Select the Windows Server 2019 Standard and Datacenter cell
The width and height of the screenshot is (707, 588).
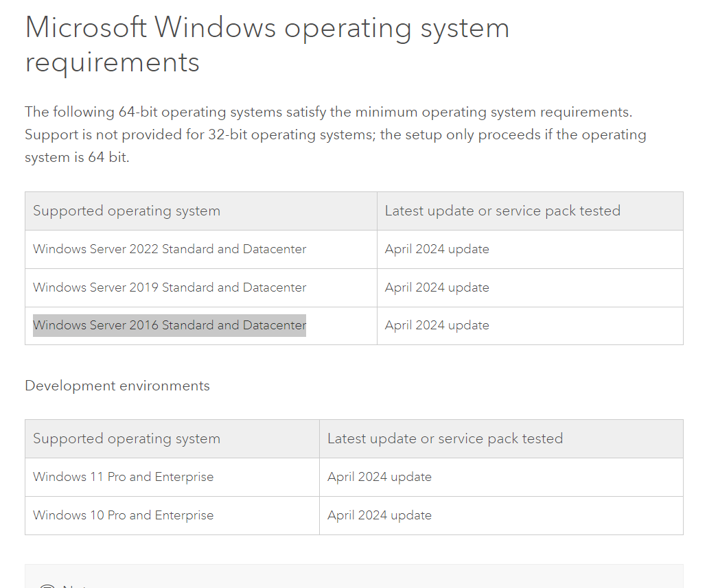coord(170,287)
